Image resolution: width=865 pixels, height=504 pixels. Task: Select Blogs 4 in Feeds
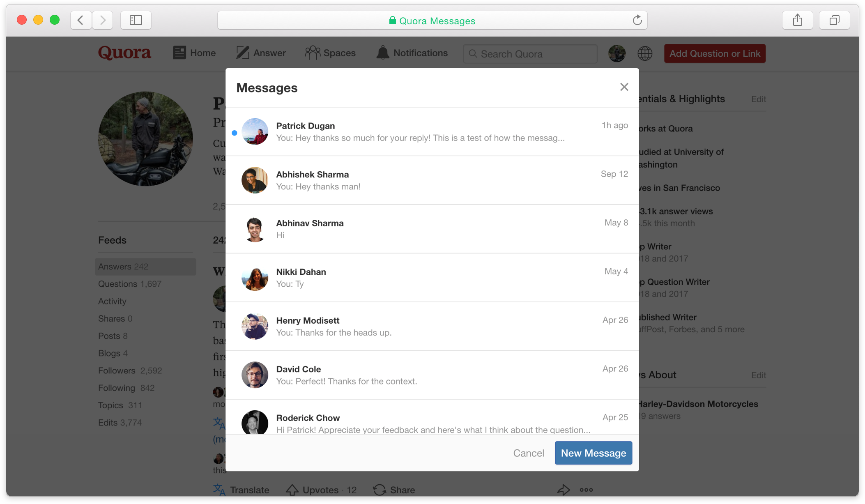tap(113, 353)
